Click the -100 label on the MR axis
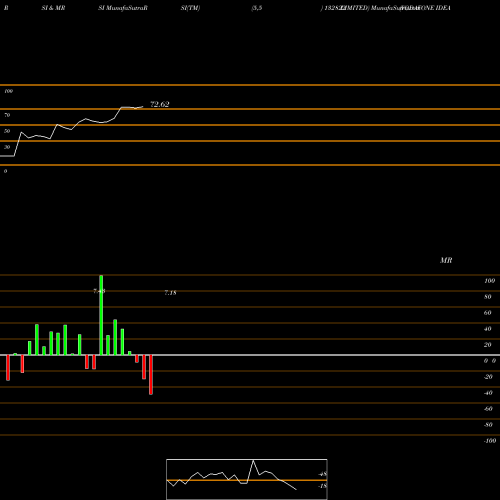 click(x=490, y=441)
